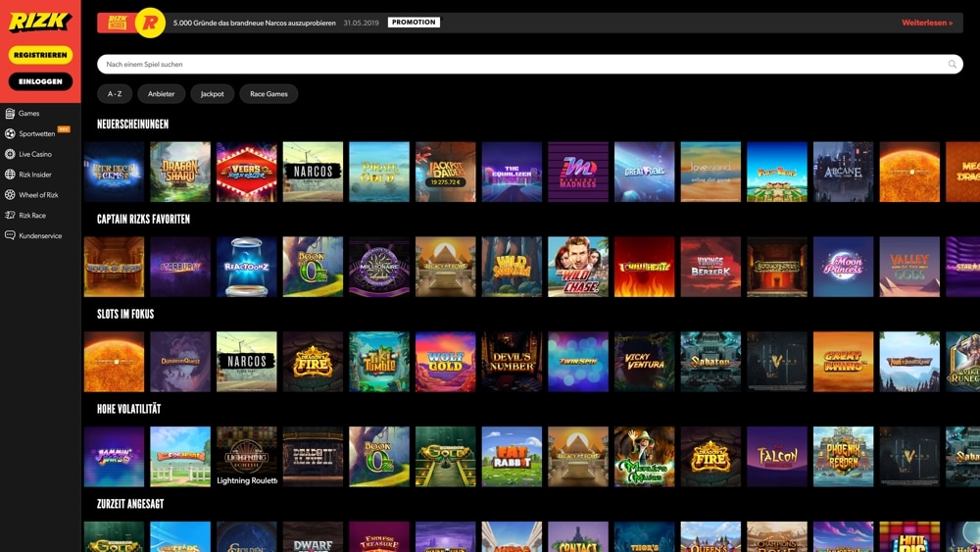
Task: Open Valley of the Gods tile
Action: click(908, 267)
